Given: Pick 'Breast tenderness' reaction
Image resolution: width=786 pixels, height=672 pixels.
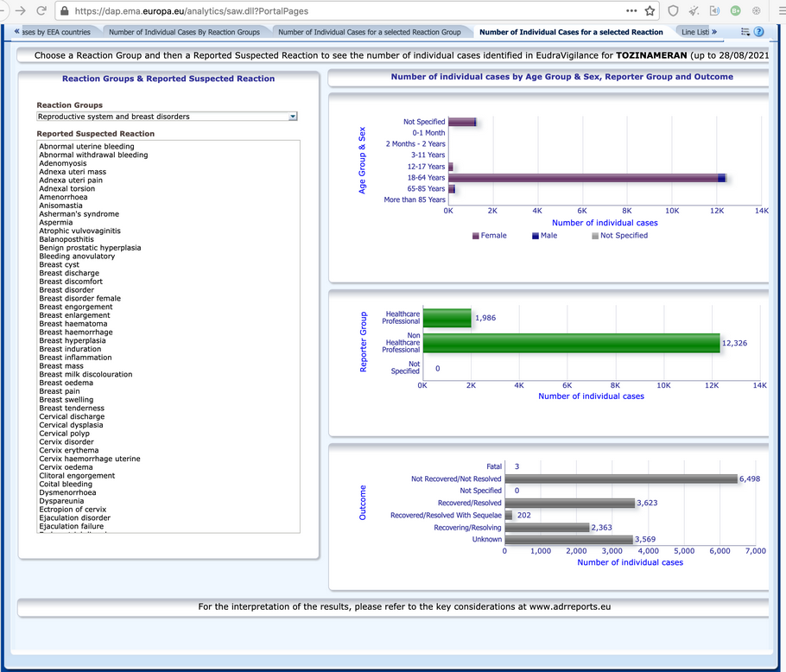Looking at the screenshot, I should click(72, 408).
